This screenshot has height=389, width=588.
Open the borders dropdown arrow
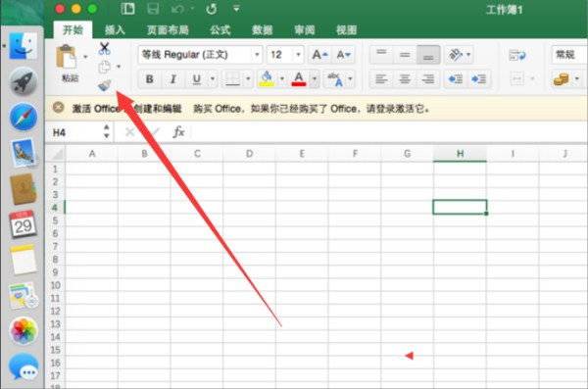248,78
